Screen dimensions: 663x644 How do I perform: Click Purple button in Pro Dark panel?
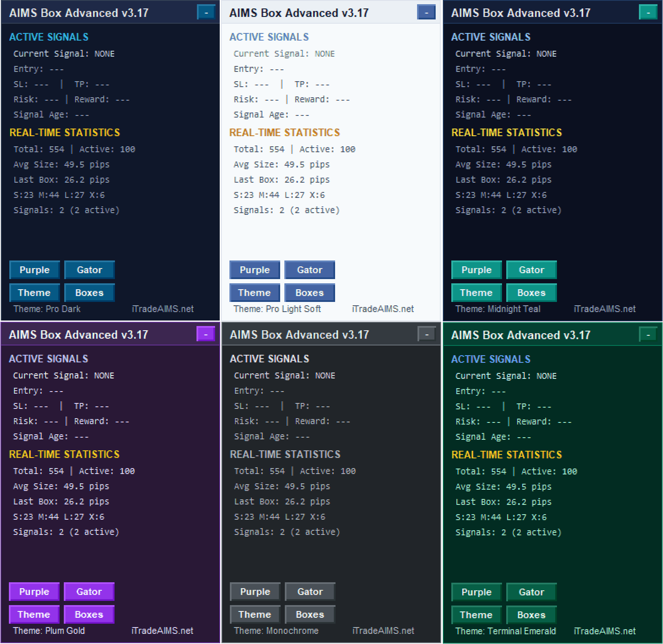35,270
